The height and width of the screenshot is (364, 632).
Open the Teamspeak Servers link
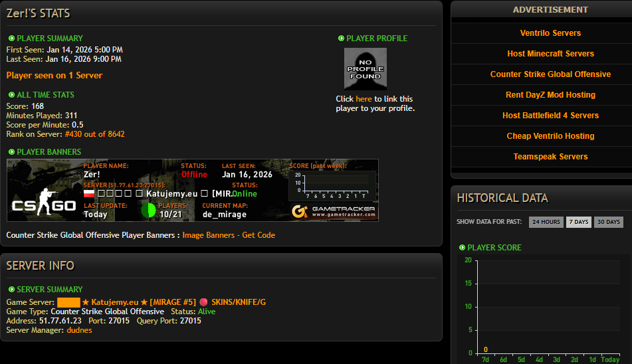click(x=550, y=156)
